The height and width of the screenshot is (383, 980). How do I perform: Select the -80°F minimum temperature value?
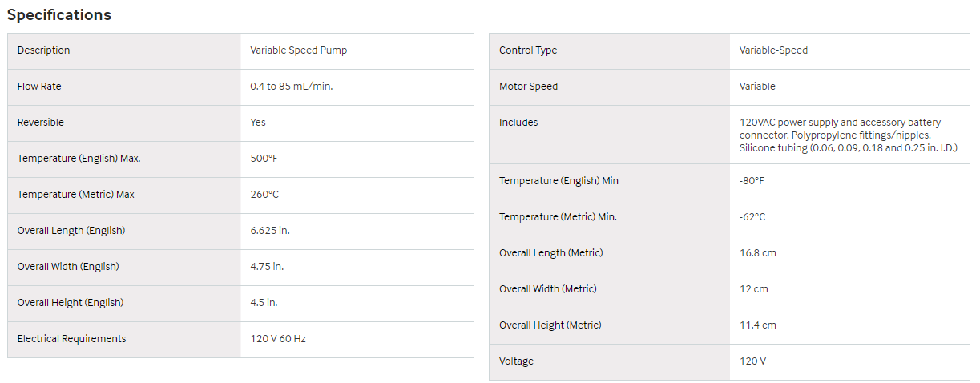tap(752, 181)
